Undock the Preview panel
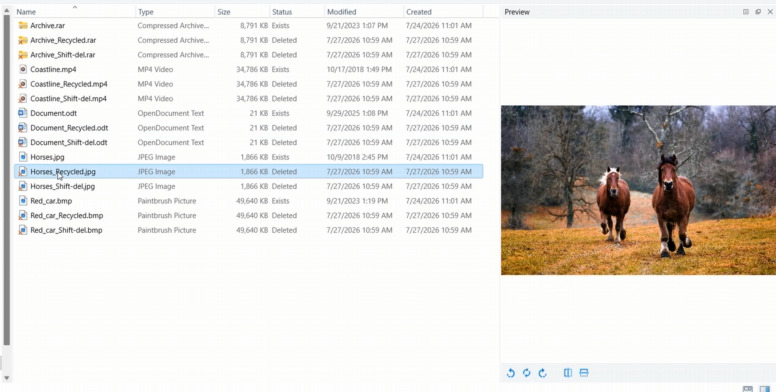Viewport: 776px width, 392px height. coord(758,12)
